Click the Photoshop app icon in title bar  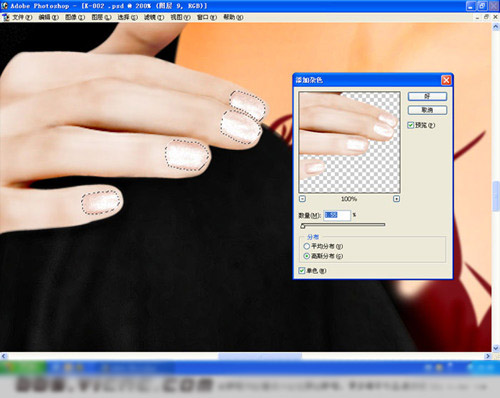tap(5, 6)
